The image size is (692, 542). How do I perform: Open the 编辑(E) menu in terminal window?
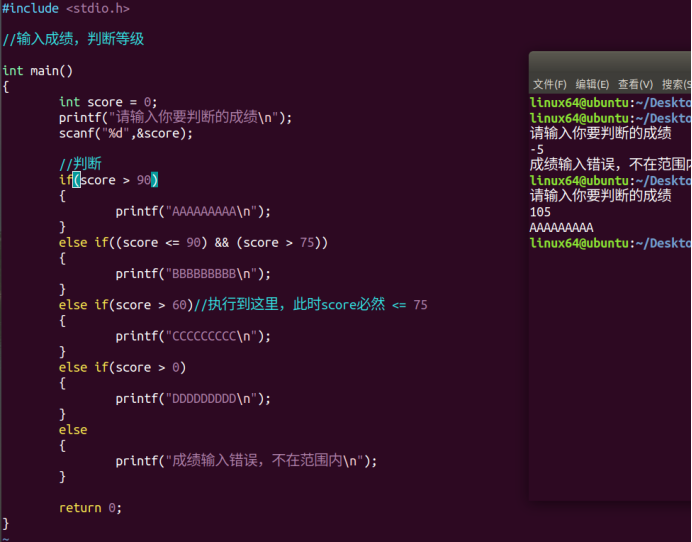pyautogui.click(x=592, y=84)
